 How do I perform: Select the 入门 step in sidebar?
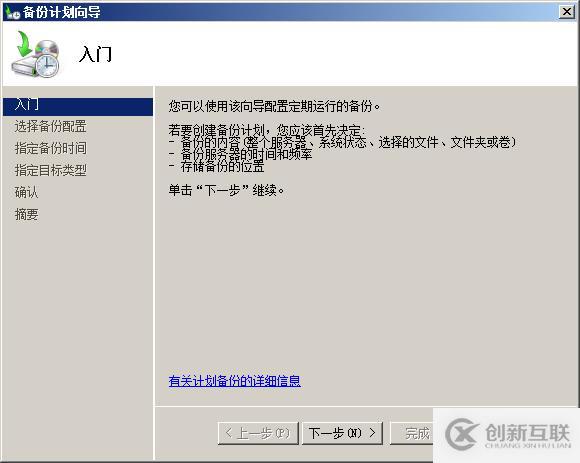tap(78, 107)
